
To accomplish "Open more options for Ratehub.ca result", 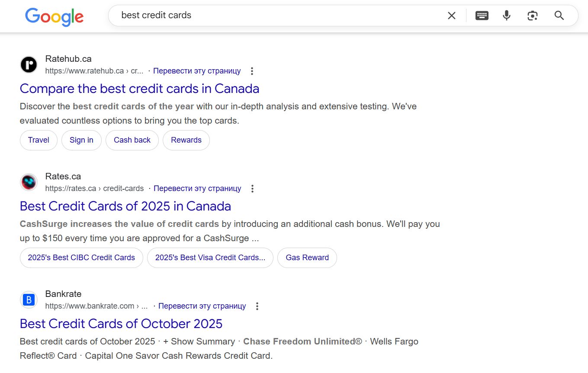I will (x=252, y=71).
